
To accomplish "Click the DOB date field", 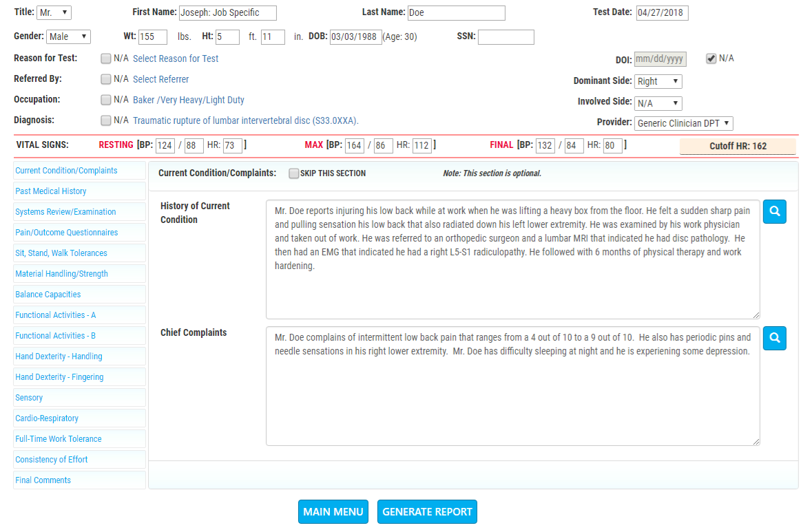I will (356, 37).
